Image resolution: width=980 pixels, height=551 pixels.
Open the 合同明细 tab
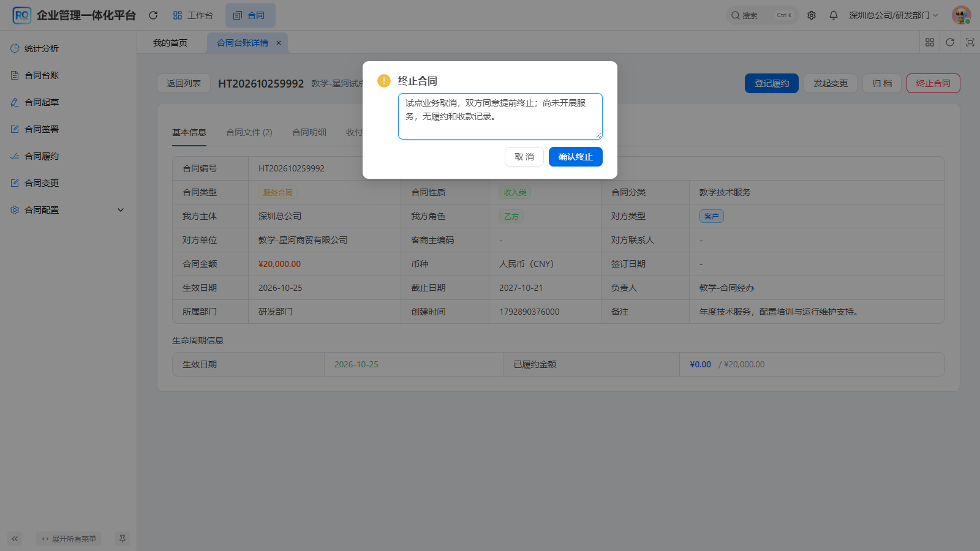309,132
